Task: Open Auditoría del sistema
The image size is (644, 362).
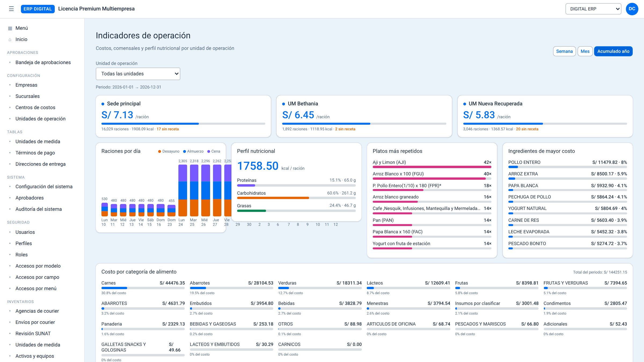Action: click(x=38, y=209)
